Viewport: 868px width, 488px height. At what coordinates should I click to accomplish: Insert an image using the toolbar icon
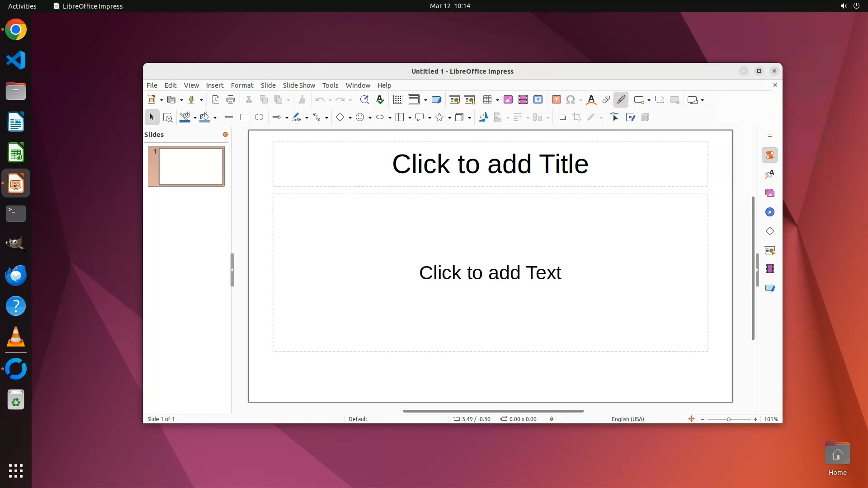click(508, 100)
